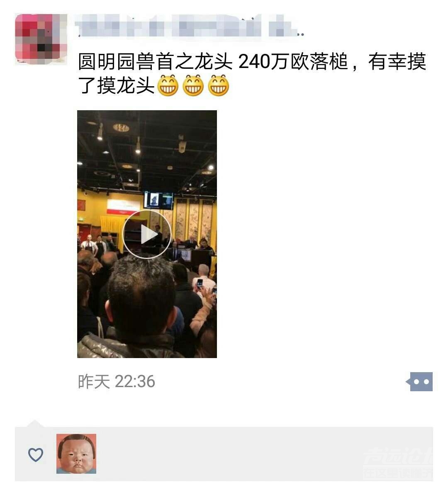This screenshot has height=482, width=448.
Task: Click the hanging monitor in the video
Action: pyautogui.click(x=159, y=200)
